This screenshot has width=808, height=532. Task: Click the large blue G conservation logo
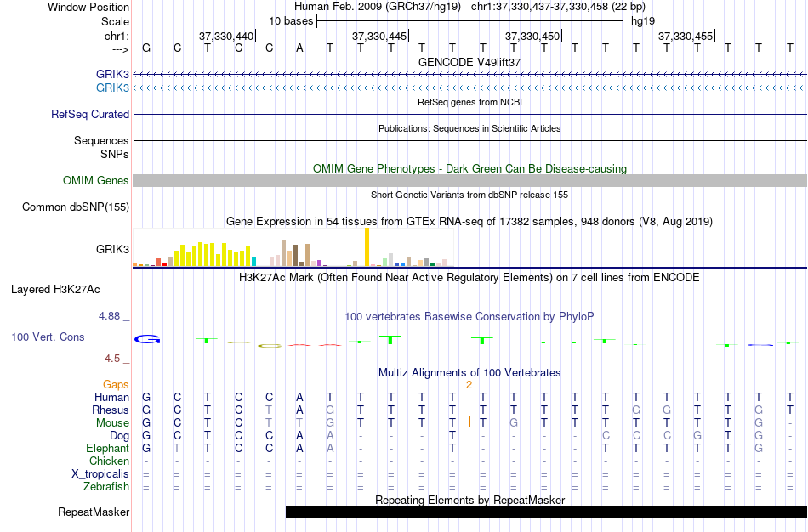[147, 339]
